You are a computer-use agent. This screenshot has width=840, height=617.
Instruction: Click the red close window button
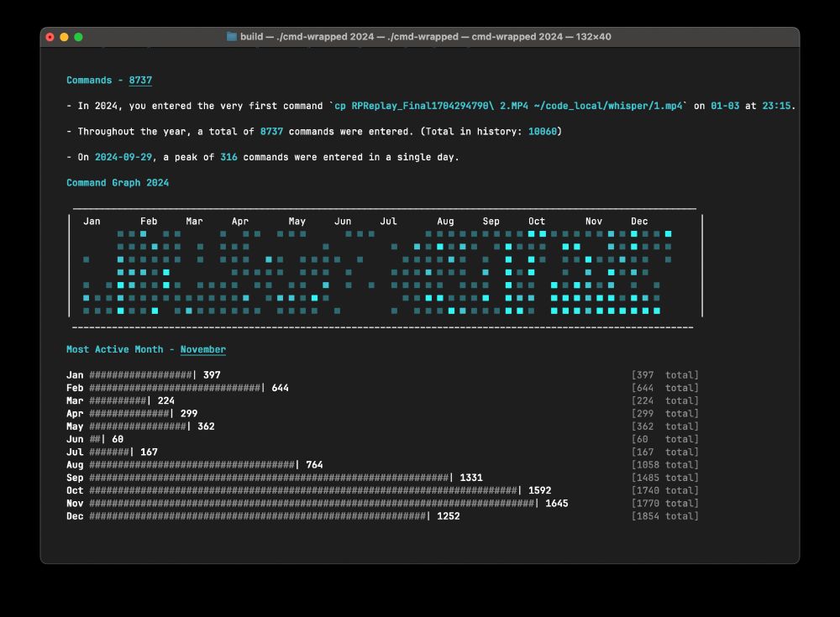[x=50, y=37]
